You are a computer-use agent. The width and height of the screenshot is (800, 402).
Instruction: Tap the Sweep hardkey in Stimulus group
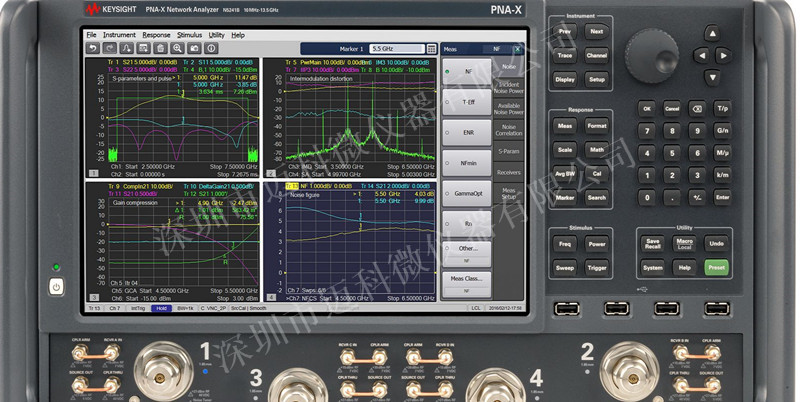coord(564,268)
